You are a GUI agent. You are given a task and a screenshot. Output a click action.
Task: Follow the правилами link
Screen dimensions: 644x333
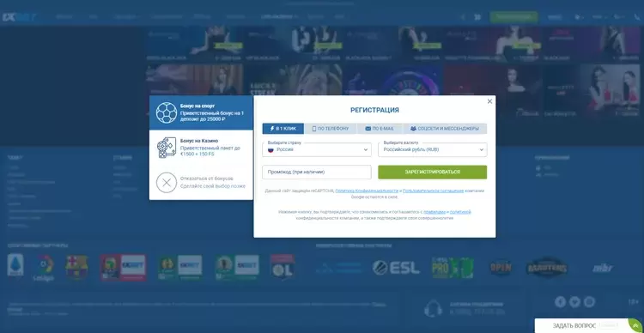click(434, 212)
